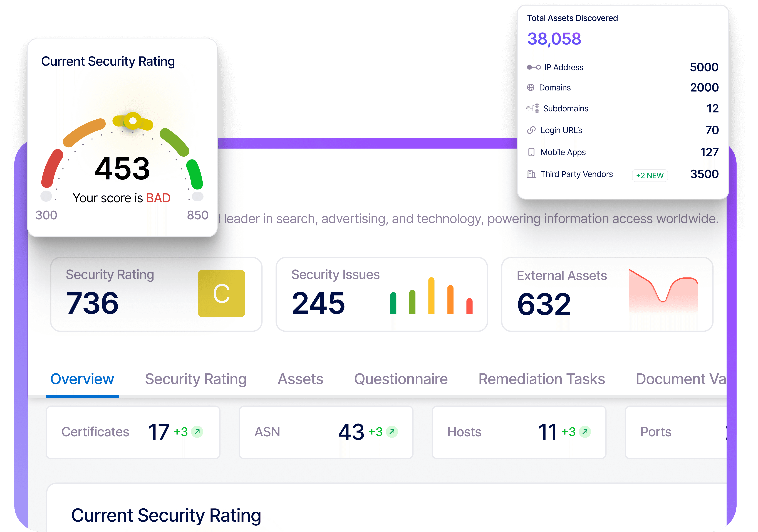Select the Questionnaire tab
758x532 pixels.
(x=401, y=379)
